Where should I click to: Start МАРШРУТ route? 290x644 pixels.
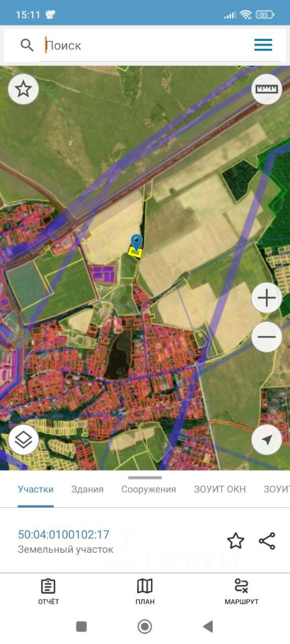pyautogui.click(x=241, y=592)
